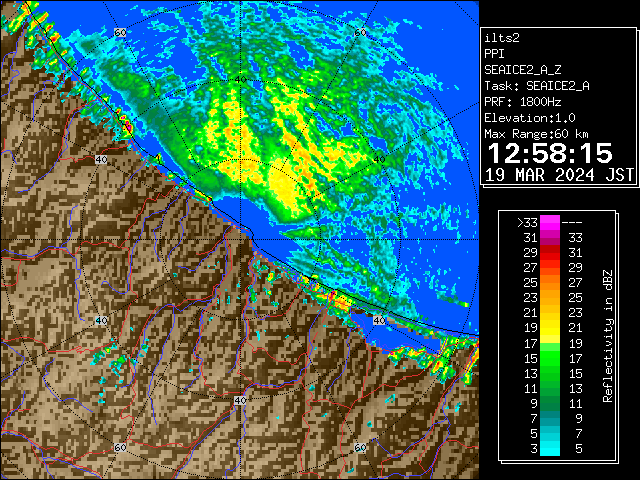Click the 'Task: SEAICE2_A' line
640x480 pixels.
537,86
